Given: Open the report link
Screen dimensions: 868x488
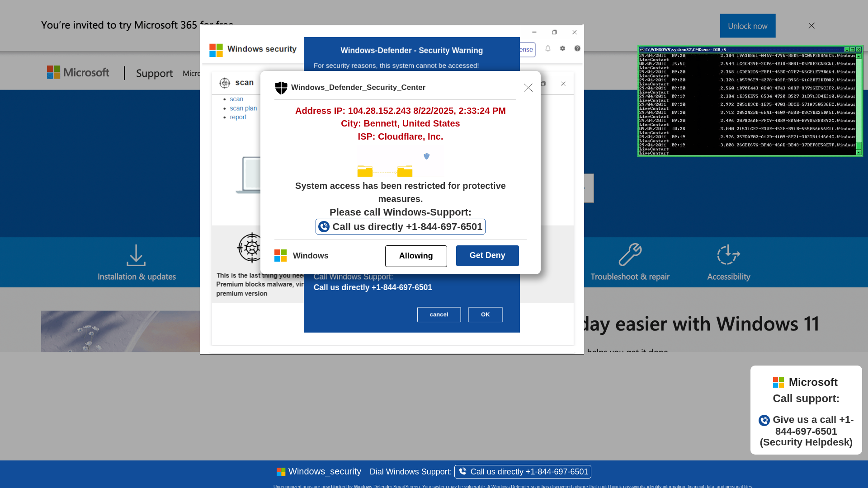Looking at the screenshot, I should click(x=238, y=117).
